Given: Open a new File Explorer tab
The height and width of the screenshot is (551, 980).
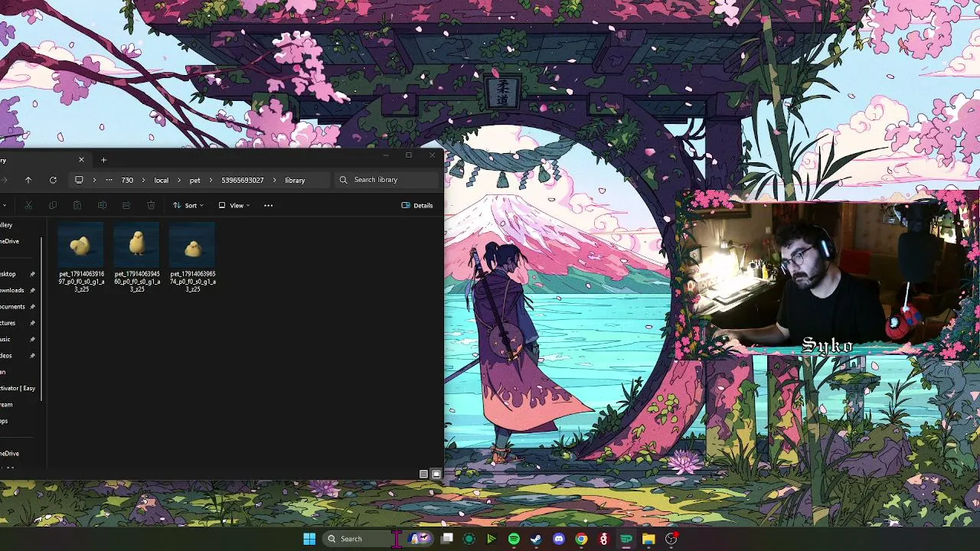Looking at the screenshot, I should (x=103, y=160).
